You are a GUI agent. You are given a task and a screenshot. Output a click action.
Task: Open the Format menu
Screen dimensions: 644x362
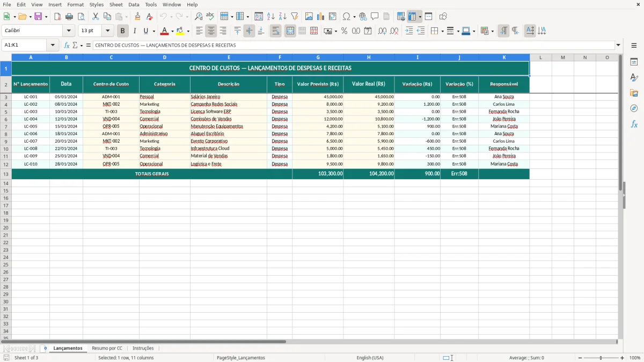(x=75, y=4)
